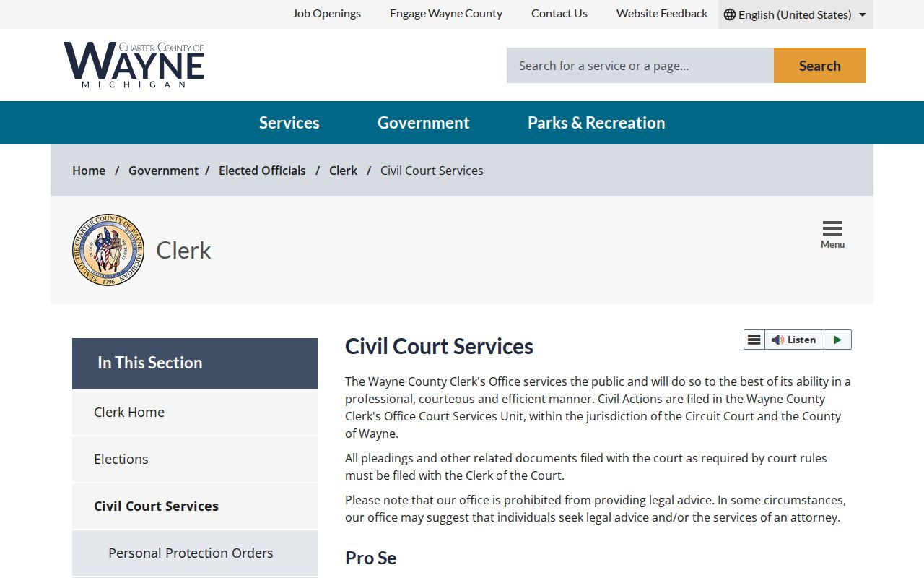Go to Engage Wayne County
924x578 pixels.
(x=446, y=13)
